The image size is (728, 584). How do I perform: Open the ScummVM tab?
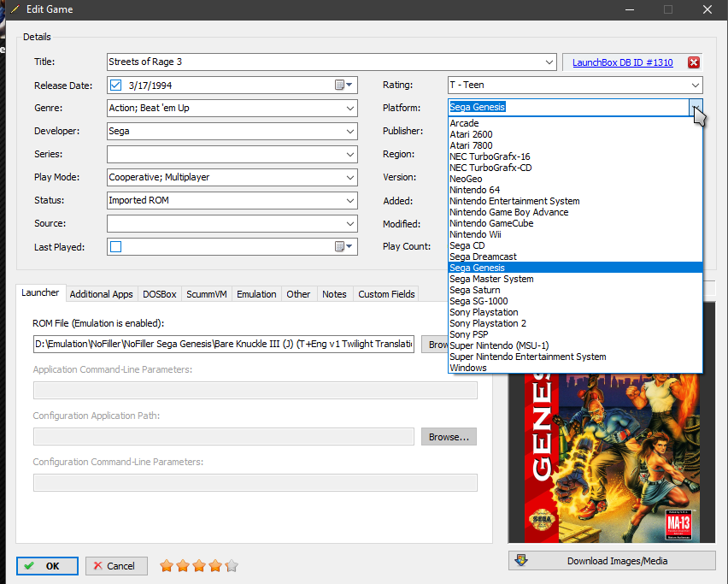(x=207, y=294)
